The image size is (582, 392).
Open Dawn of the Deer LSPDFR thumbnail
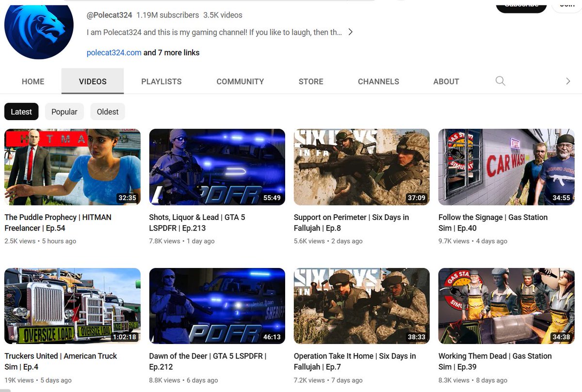click(217, 306)
